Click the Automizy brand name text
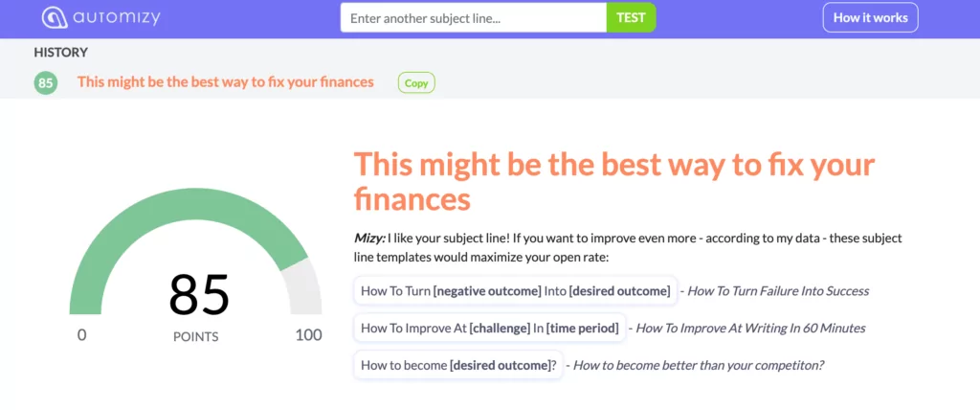The height and width of the screenshot is (410, 980). 117,17
